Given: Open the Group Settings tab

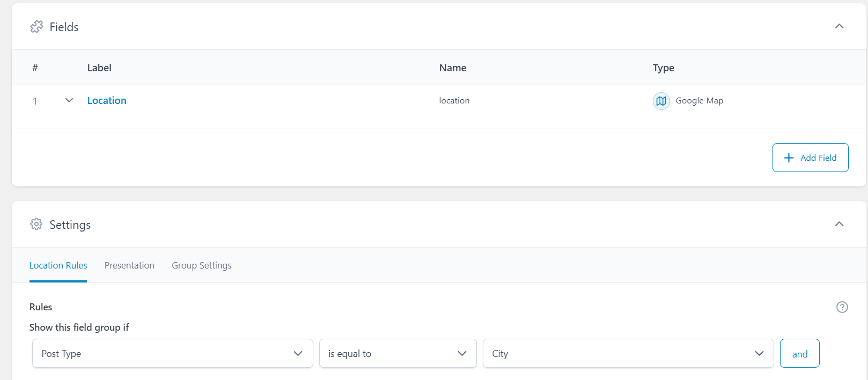Looking at the screenshot, I should pos(202,265).
